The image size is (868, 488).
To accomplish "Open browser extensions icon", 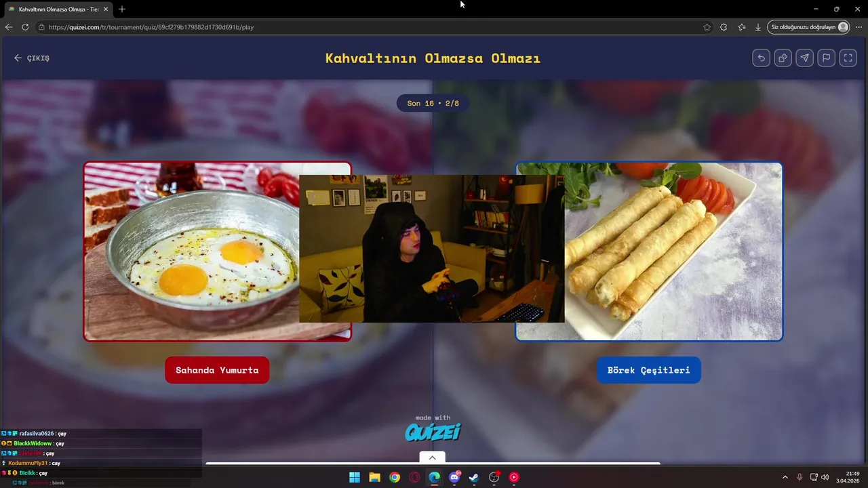I will pos(724,27).
